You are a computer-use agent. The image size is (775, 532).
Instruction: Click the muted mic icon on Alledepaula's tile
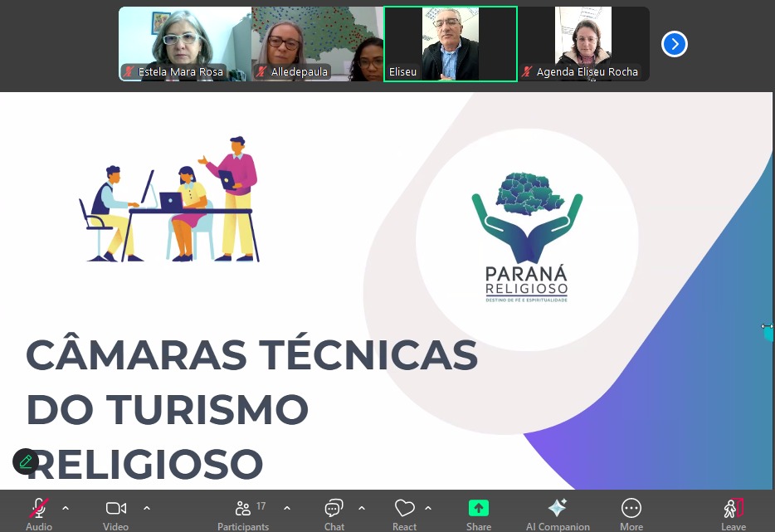pos(261,72)
